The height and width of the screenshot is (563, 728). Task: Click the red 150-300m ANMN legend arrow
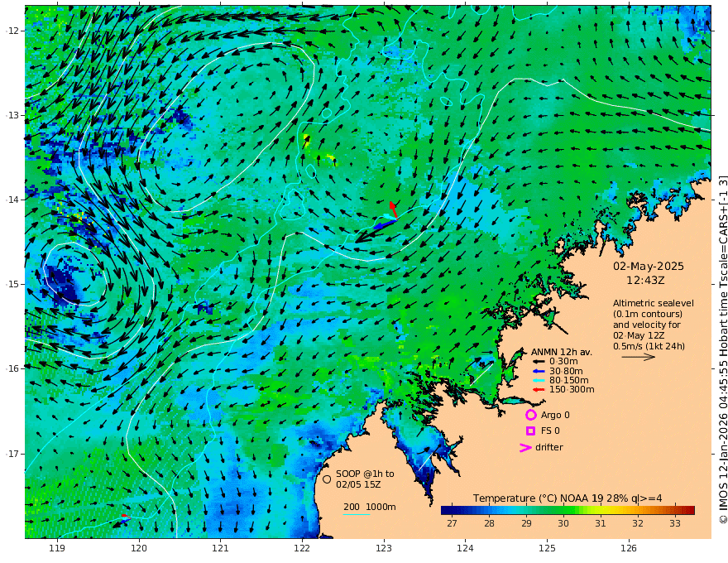539,389
